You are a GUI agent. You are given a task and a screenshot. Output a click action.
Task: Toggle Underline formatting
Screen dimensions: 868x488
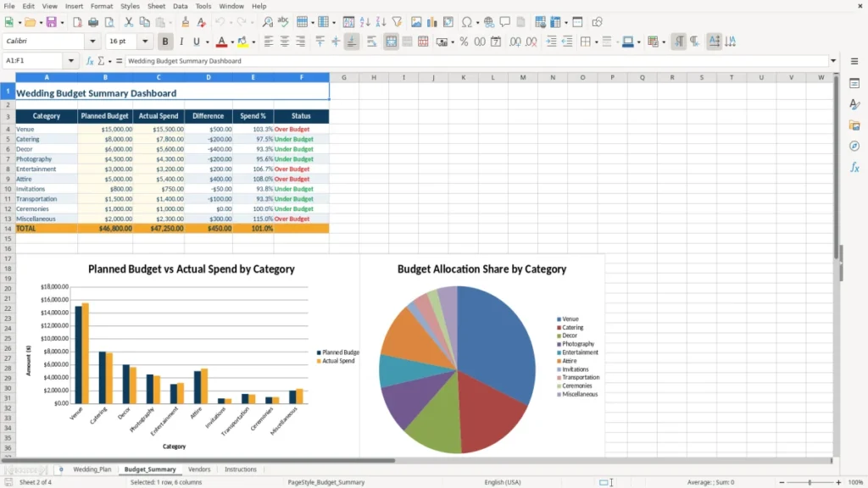(197, 42)
